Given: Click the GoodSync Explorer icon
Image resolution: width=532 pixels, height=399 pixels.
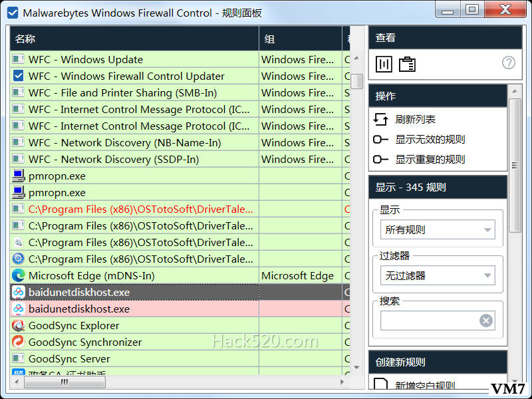Looking at the screenshot, I should click(x=19, y=325).
